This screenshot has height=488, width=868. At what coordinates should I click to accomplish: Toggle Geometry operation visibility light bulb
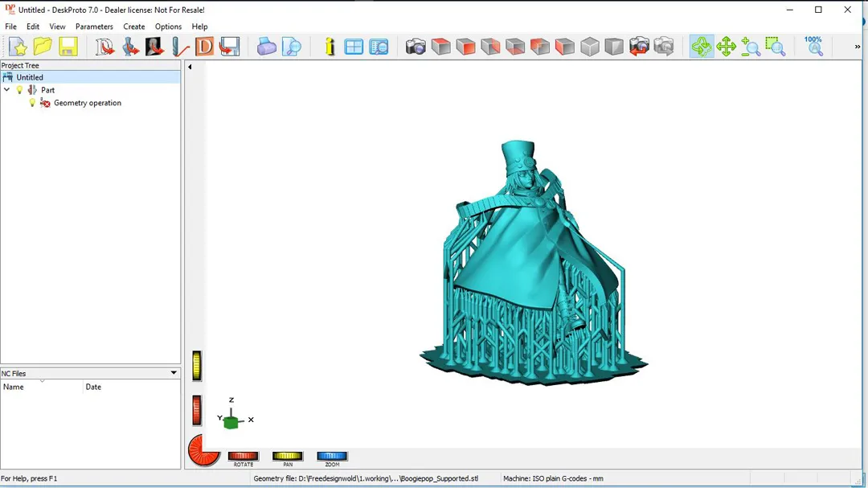click(x=32, y=102)
